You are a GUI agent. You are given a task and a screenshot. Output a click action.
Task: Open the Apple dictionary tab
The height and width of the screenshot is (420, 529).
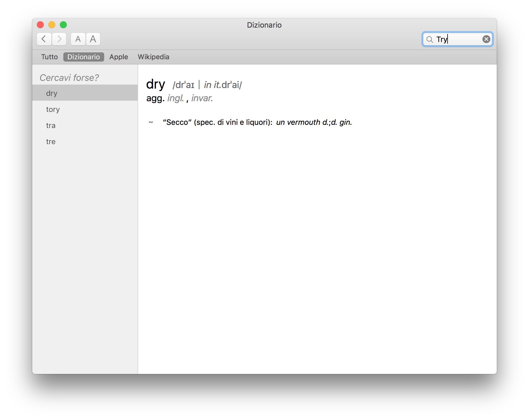(119, 57)
